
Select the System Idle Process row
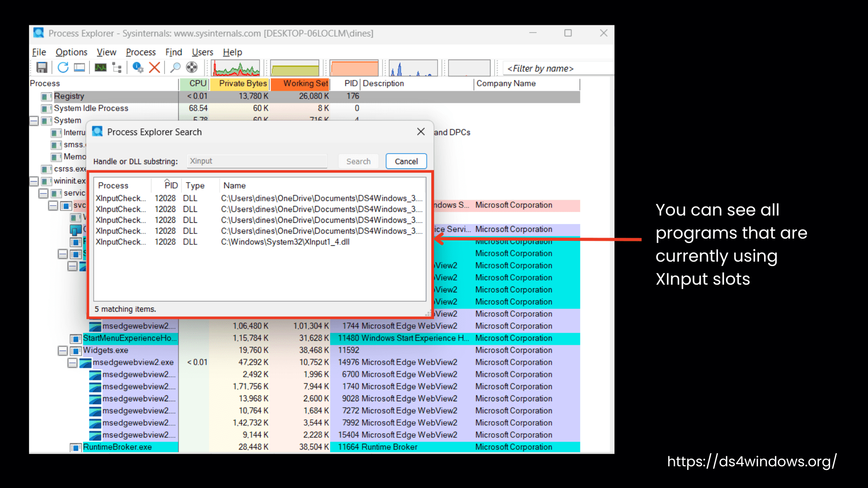click(305, 108)
